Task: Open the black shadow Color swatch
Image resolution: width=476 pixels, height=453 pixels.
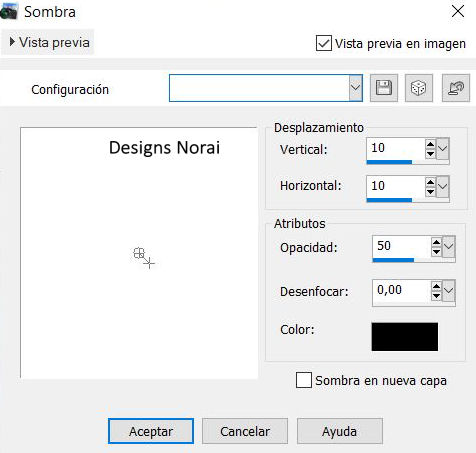Action: [x=405, y=337]
